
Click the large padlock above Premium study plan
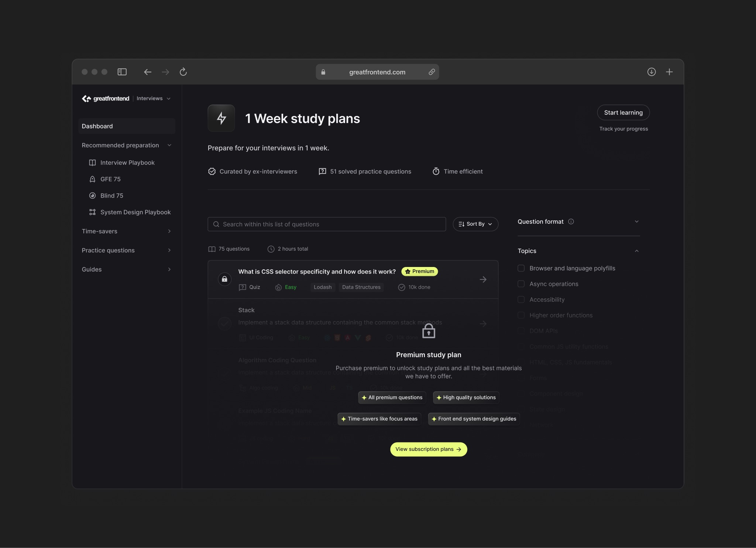coord(429,331)
